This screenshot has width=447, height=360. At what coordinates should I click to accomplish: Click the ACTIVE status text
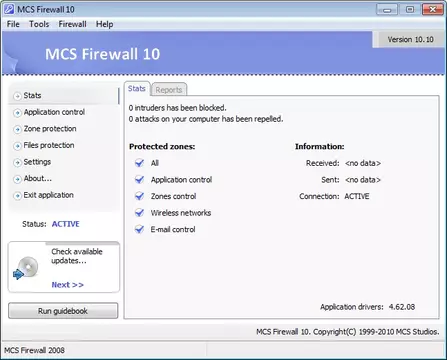point(65,224)
